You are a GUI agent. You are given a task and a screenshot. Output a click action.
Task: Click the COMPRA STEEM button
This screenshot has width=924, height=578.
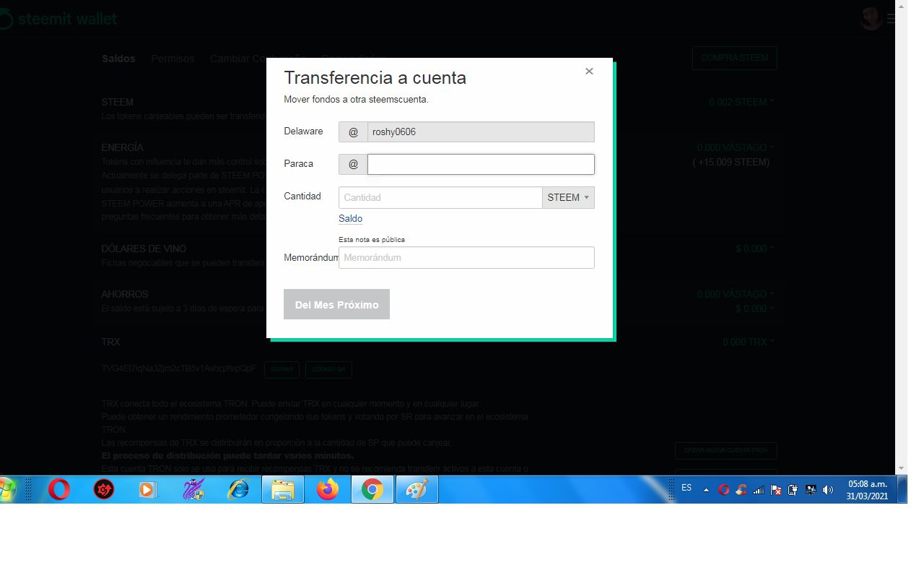pyautogui.click(x=734, y=58)
